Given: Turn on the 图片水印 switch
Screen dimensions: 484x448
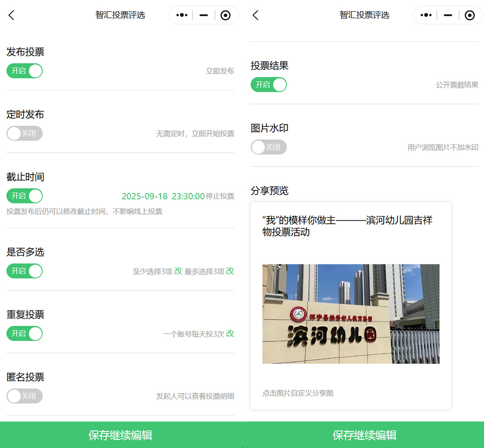Looking at the screenshot, I should click(268, 147).
